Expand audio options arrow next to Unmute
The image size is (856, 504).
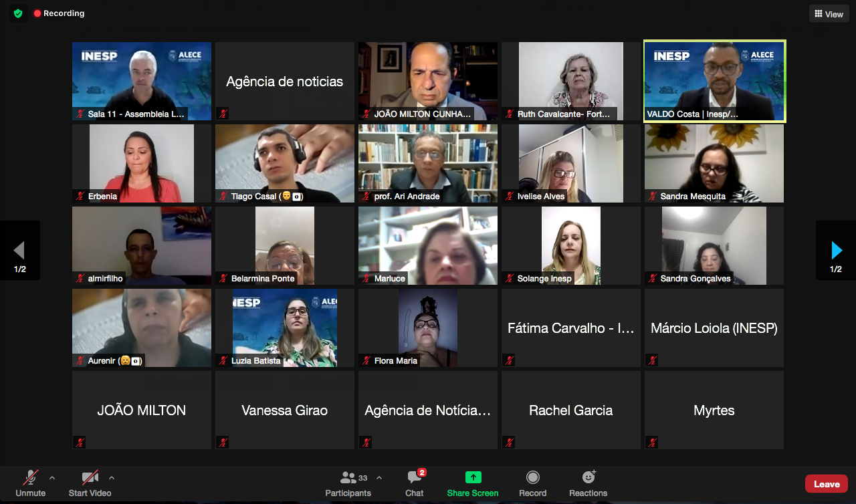tap(52, 478)
